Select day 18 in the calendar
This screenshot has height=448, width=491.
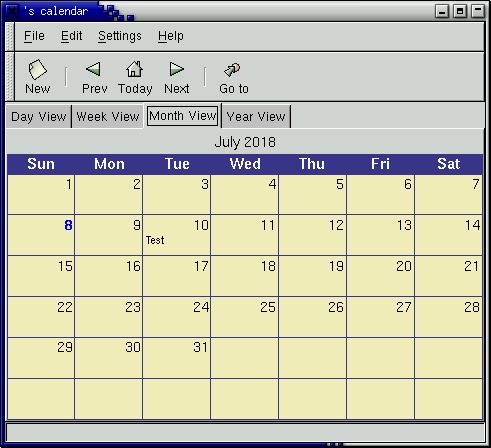tap(245, 276)
